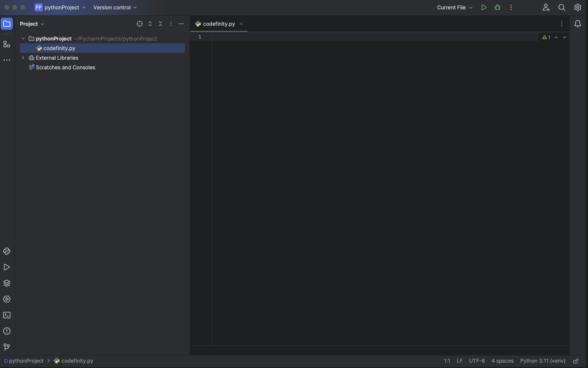
Task: Open the Current File run configuration dropdown
Action: click(x=454, y=7)
